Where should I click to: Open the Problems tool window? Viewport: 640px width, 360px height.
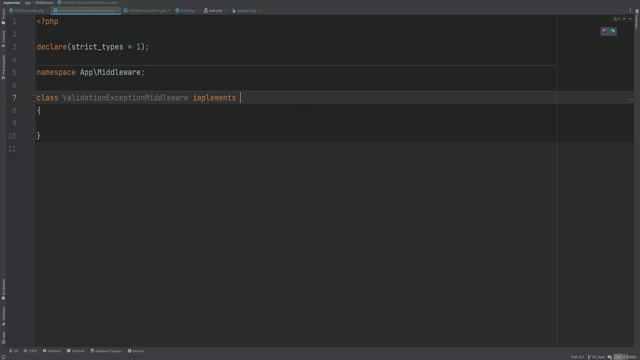tap(52, 351)
